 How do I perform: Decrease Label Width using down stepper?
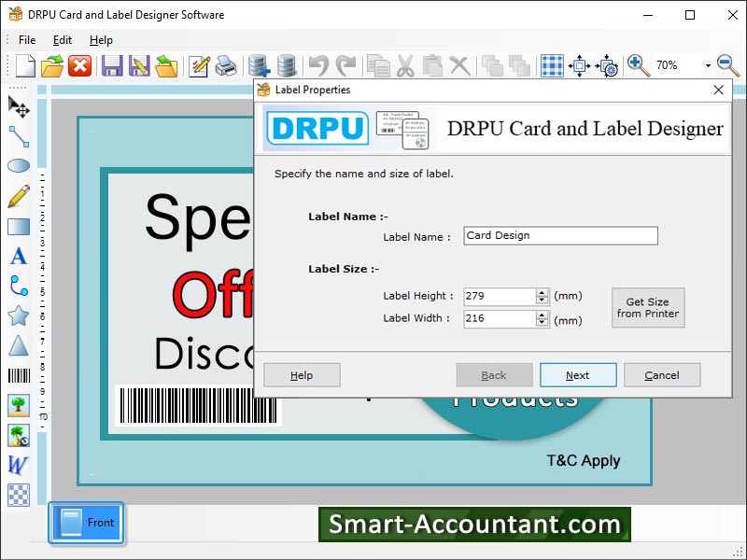pyautogui.click(x=540, y=323)
